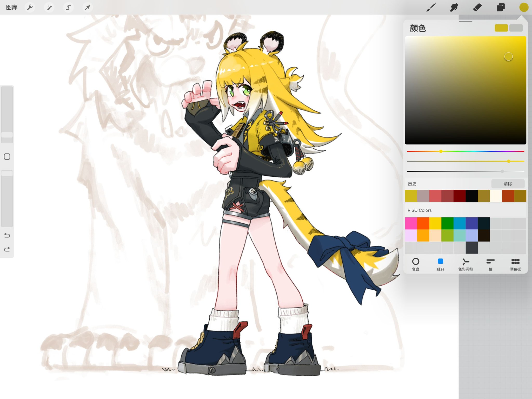532x399 pixels.
Task: Choose the green RISO swatch
Action: coord(447,223)
